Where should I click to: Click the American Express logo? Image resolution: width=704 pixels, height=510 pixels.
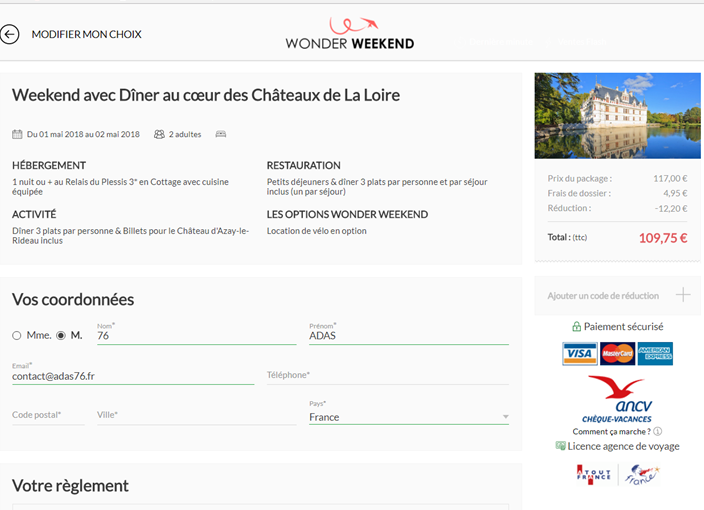click(x=655, y=353)
